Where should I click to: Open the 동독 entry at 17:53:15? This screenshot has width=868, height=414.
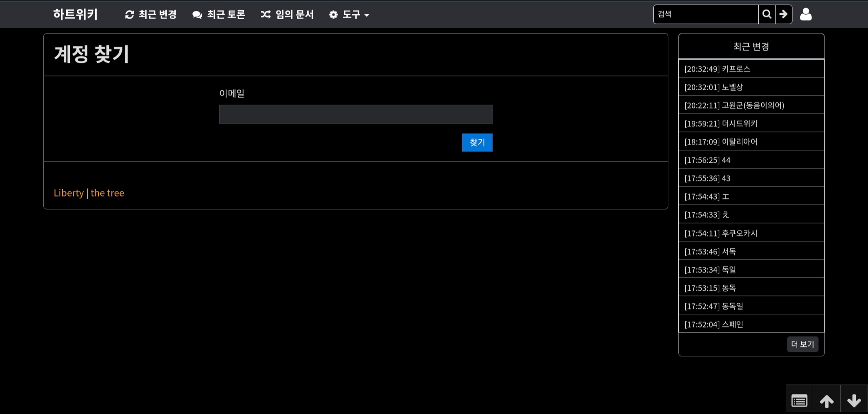751,288
